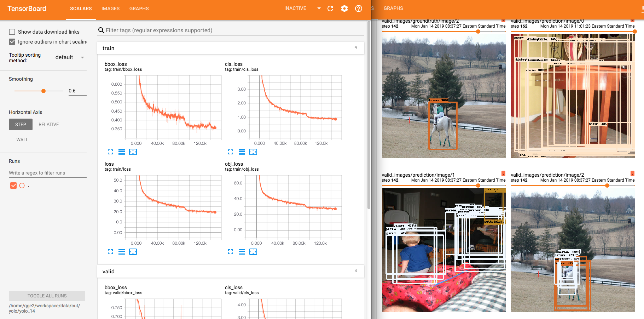Fit domain to data on train bbox_loss chart
644x319 pixels.
[133, 152]
